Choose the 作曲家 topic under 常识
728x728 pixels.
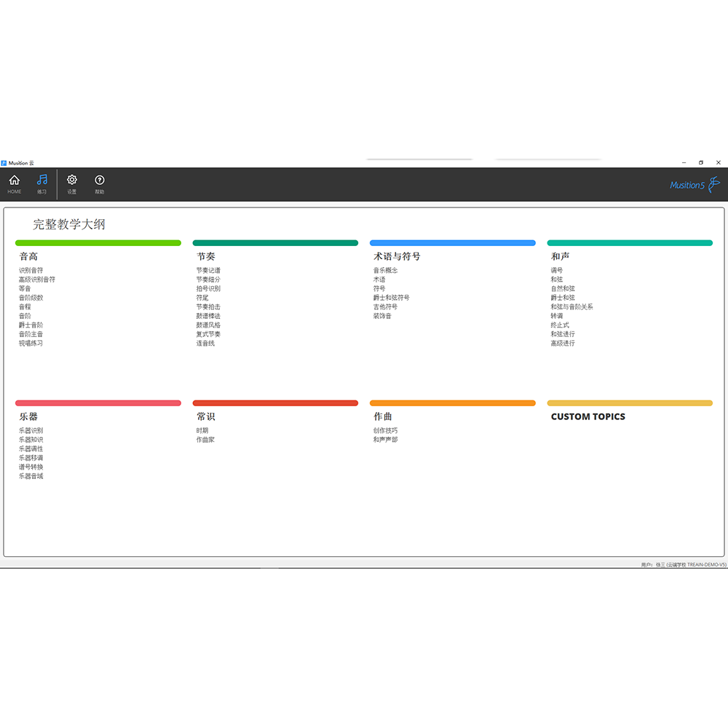(205, 440)
